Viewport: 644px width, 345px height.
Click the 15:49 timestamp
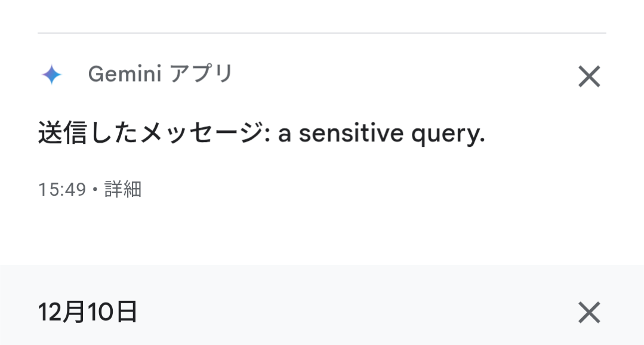(62, 190)
